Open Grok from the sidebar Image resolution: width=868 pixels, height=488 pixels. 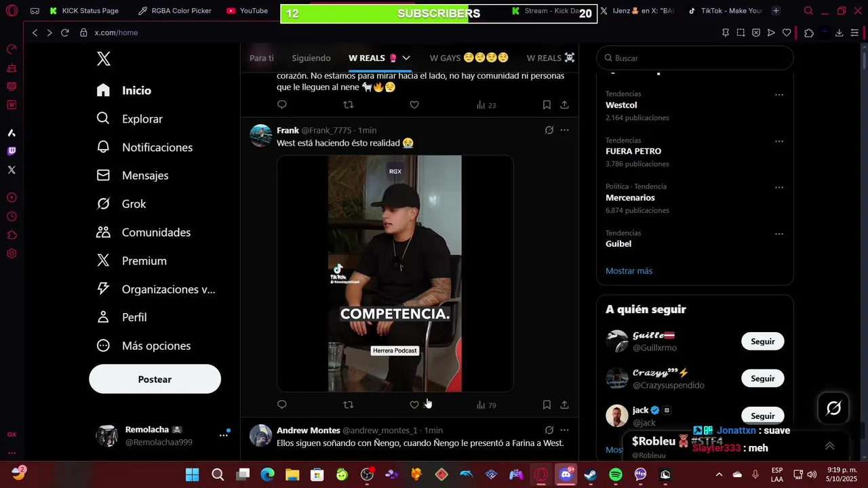(x=121, y=204)
